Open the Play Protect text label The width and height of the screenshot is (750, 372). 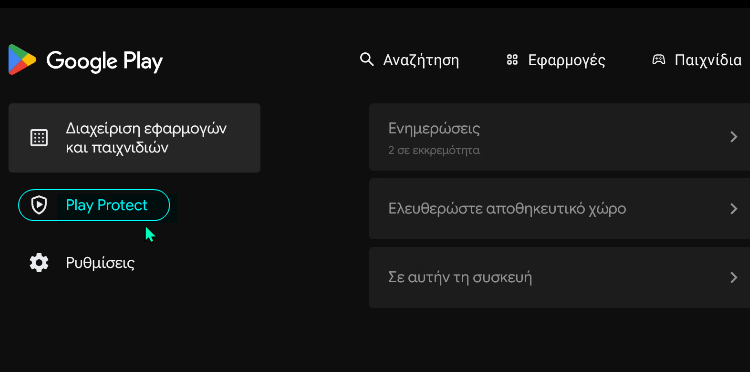coord(107,206)
